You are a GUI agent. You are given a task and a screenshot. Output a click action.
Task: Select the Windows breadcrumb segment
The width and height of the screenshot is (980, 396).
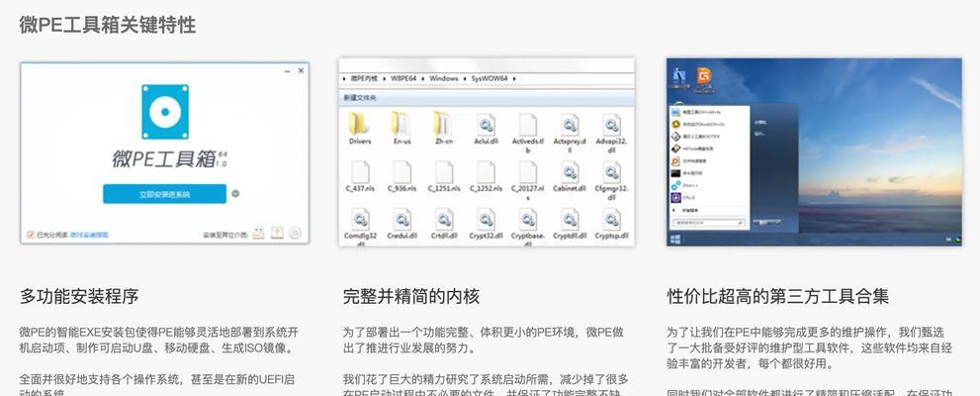pos(444,79)
